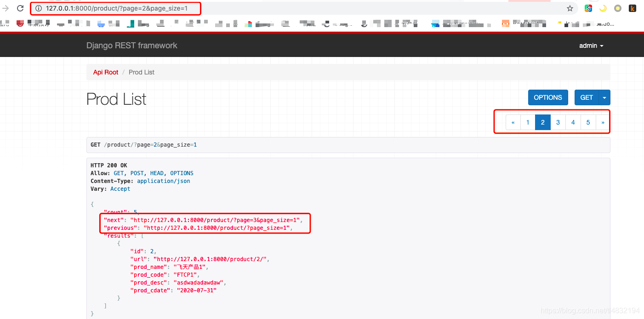Click the GET /product/?page=2&page_size=1 request line

tap(144, 145)
